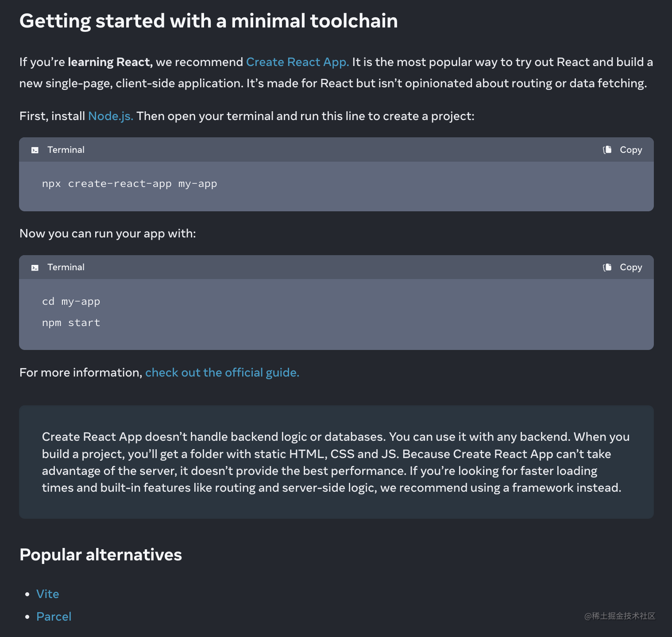Click the npx create-react-app my-app command text
The width and height of the screenshot is (672, 637).
[x=130, y=184]
